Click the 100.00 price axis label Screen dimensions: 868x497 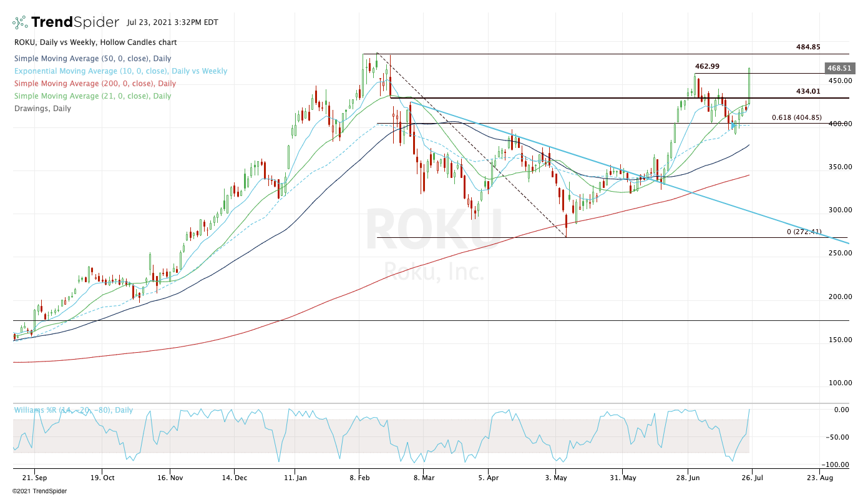840,383
